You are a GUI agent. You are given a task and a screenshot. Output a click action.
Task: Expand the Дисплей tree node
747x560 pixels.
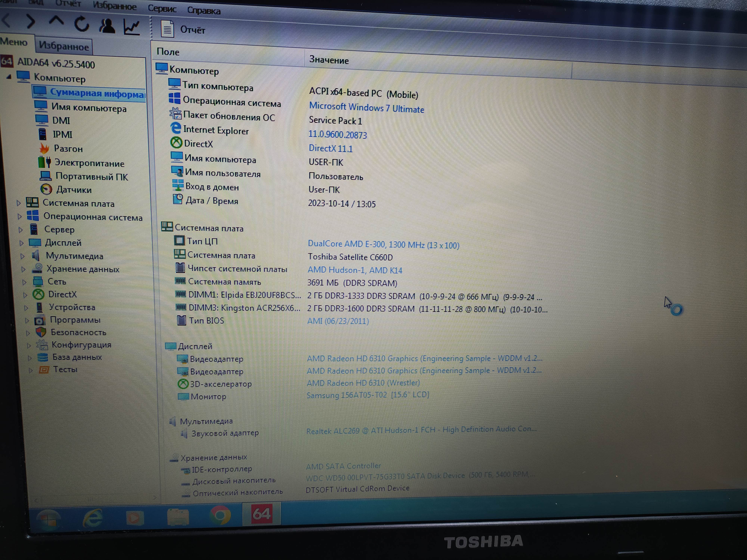(22, 243)
